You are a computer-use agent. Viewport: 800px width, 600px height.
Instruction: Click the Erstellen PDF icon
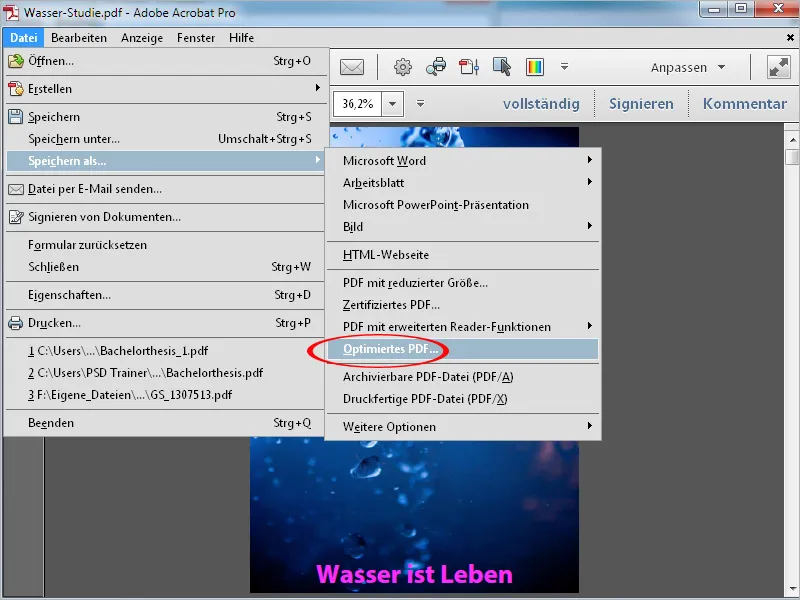(x=16, y=89)
